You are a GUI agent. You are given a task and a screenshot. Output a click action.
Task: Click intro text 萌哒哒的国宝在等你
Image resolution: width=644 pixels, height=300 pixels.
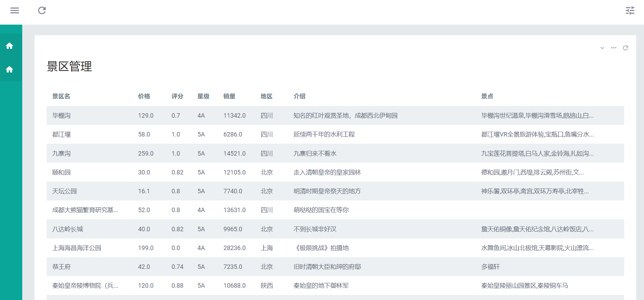(x=321, y=210)
